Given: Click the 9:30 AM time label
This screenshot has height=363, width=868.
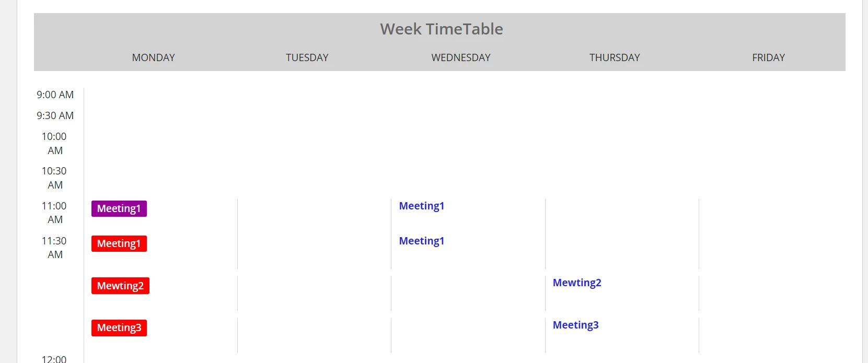Looking at the screenshot, I should (x=55, y=115).
